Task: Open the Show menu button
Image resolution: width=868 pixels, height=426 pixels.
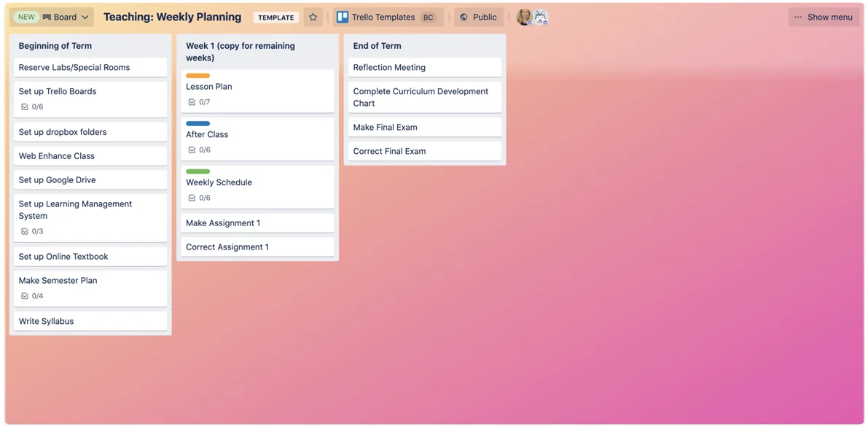Action: click(824, 18)
